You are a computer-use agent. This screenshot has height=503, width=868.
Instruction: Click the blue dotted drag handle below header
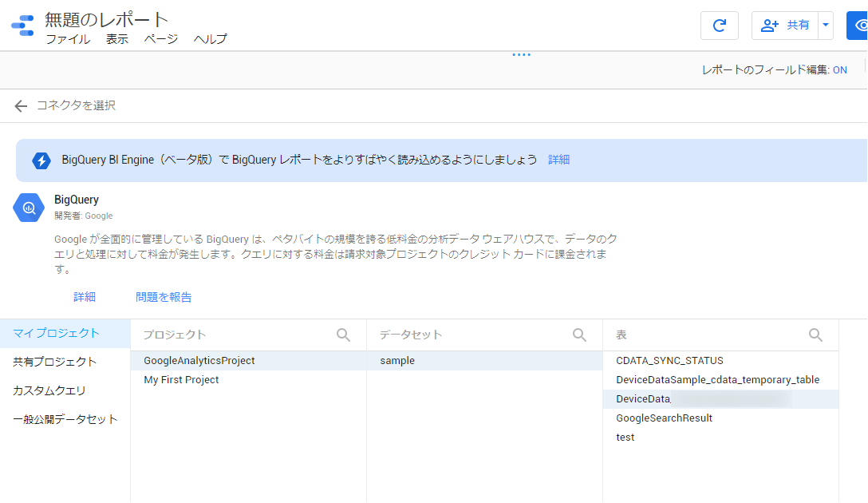point(522,55)
